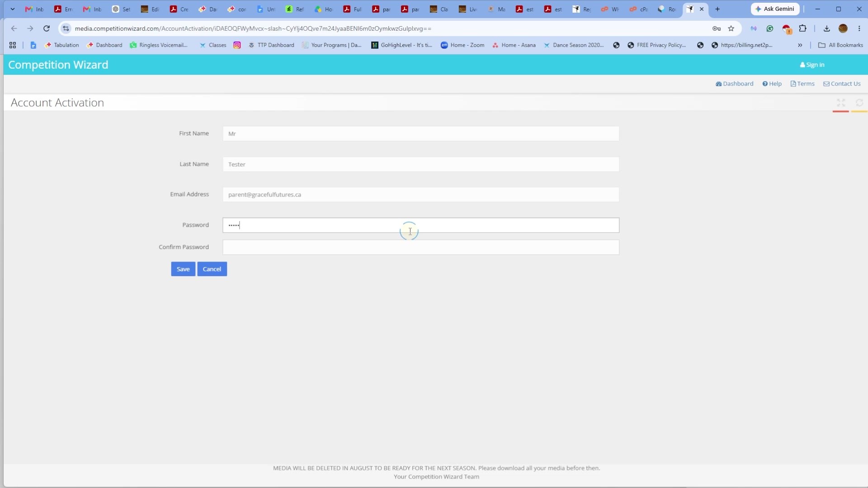Screen dimensions: 868x488
Task: Expand the bookmarks overflow chevron
Action: pyautogui.click(x=800, y=45)
